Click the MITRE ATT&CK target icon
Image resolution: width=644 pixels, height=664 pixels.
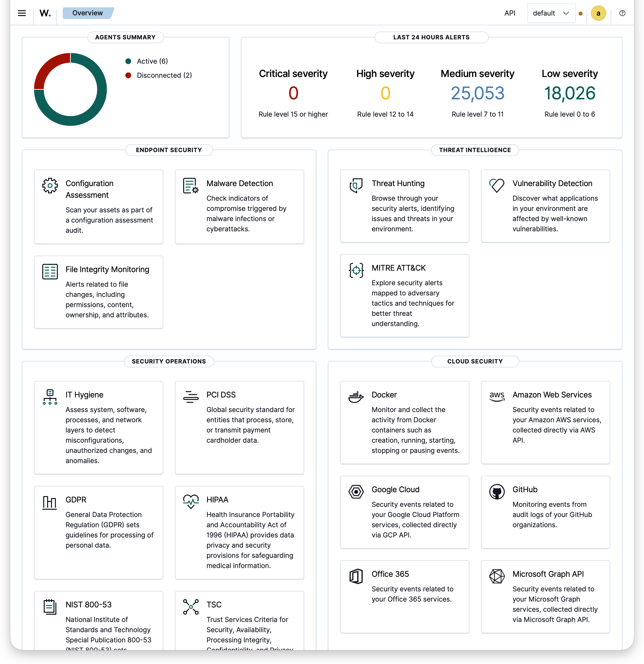[x=356, y=270]
